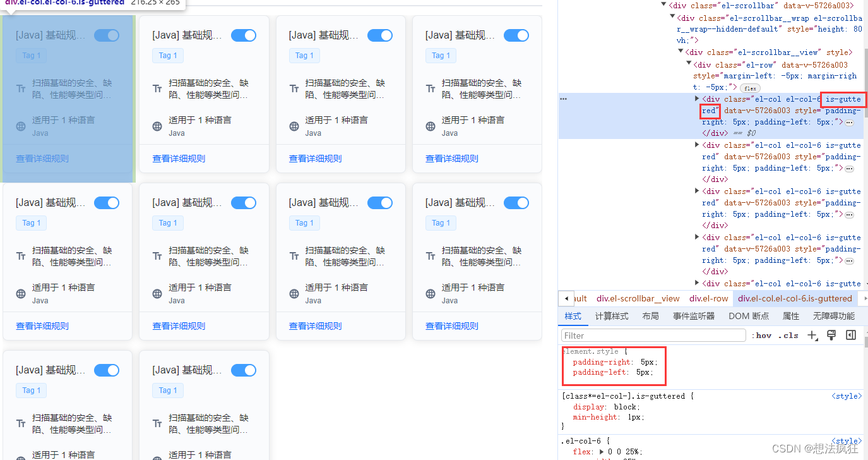The width and height of the screenshot is (868, 460).
Task: Open the 事件监听器 tab
Action: (x=693, y=316)
